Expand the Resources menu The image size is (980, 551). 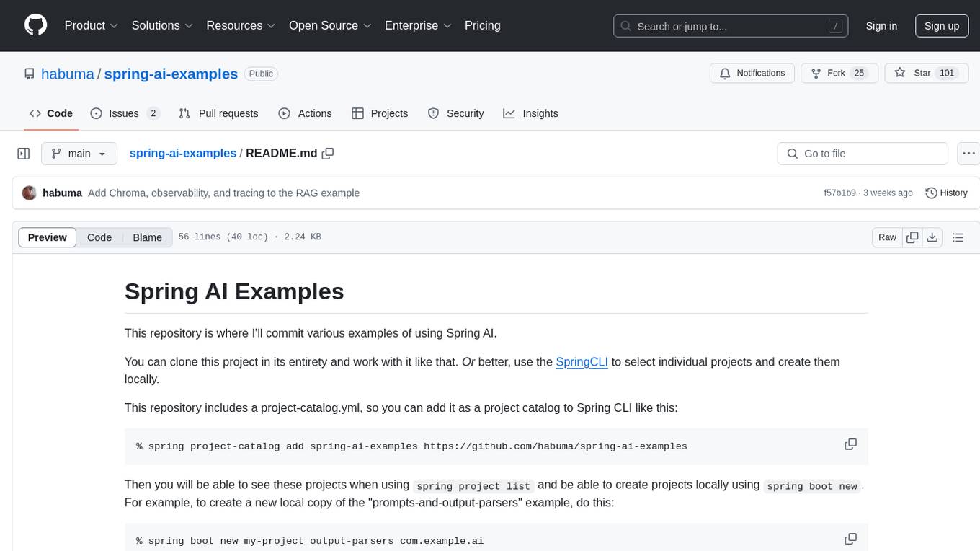[241, 25]
